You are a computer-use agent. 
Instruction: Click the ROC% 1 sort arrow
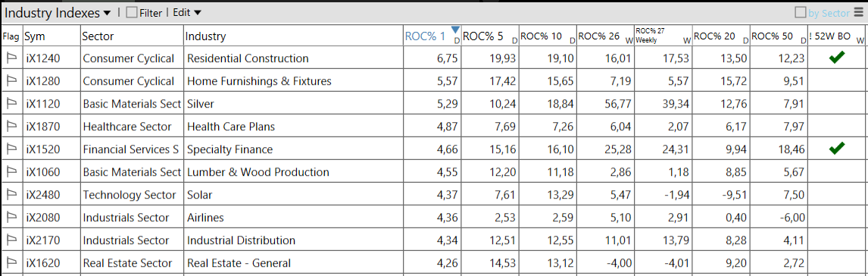[456, 30]
